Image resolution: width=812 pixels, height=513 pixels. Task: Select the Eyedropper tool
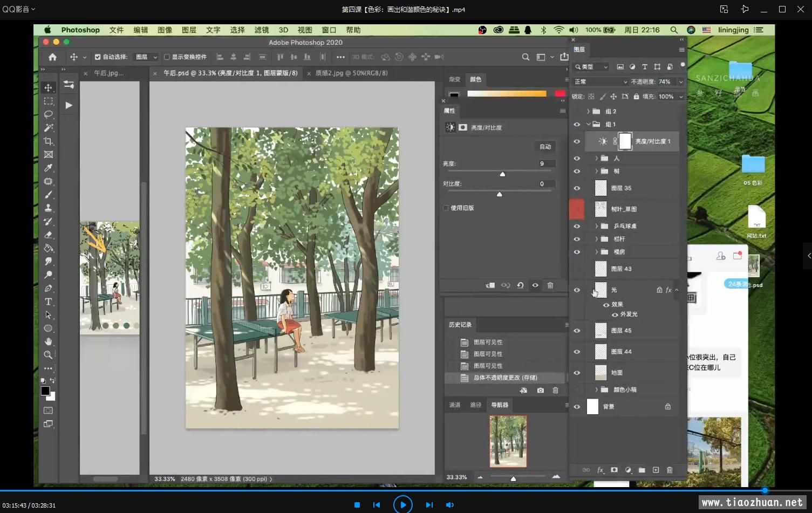pyautogui.click(x=48, y=168)
